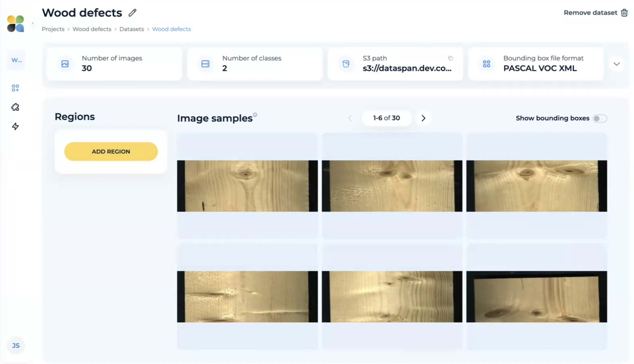Click the ADD REGION button
634x364 pixels.
(111, 151)
